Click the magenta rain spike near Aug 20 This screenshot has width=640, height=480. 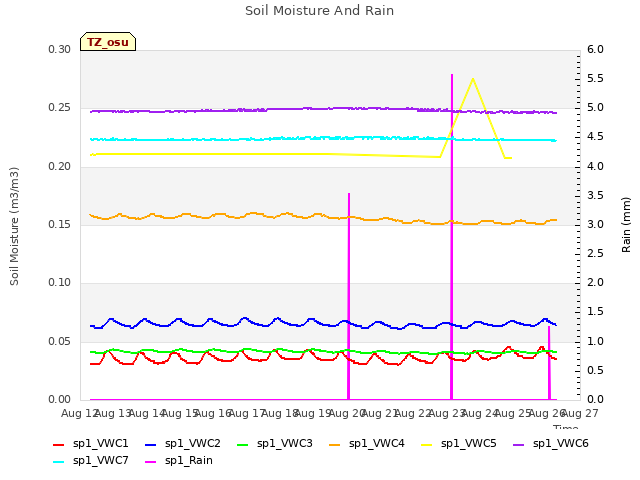coord(349,296)
